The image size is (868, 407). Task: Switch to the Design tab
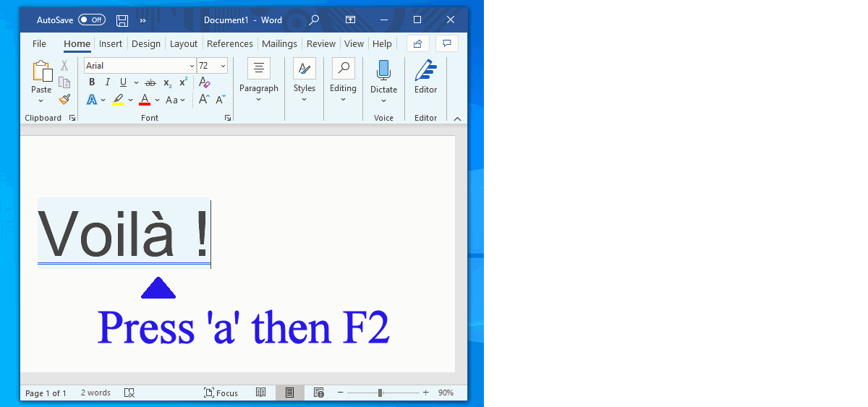[146, 44]
